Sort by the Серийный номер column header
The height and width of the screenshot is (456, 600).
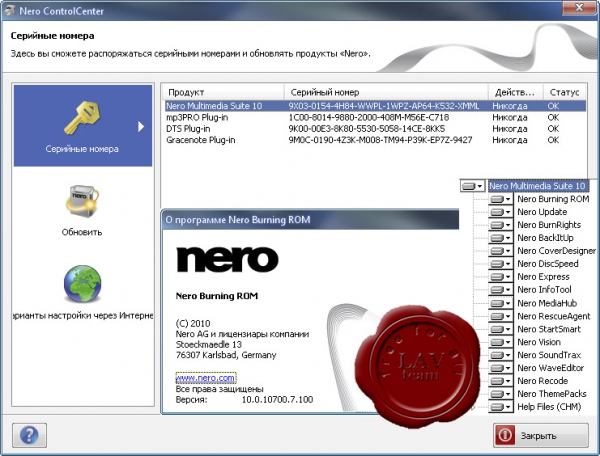[386, 92]
